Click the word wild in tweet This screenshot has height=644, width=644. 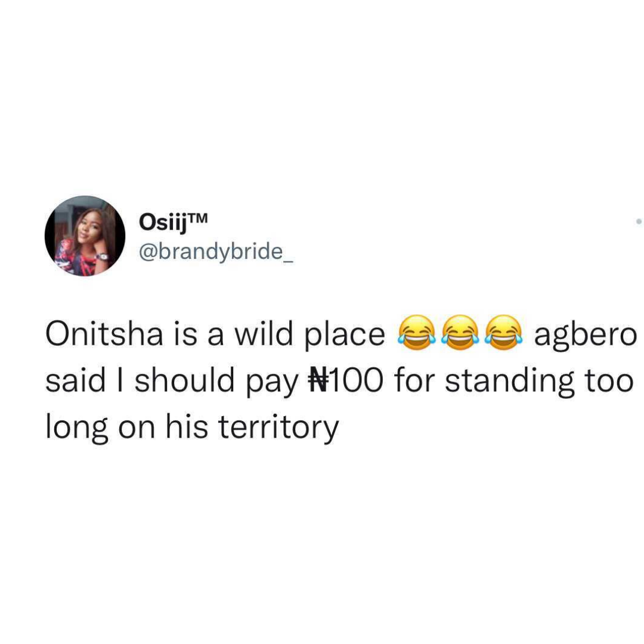264,333
